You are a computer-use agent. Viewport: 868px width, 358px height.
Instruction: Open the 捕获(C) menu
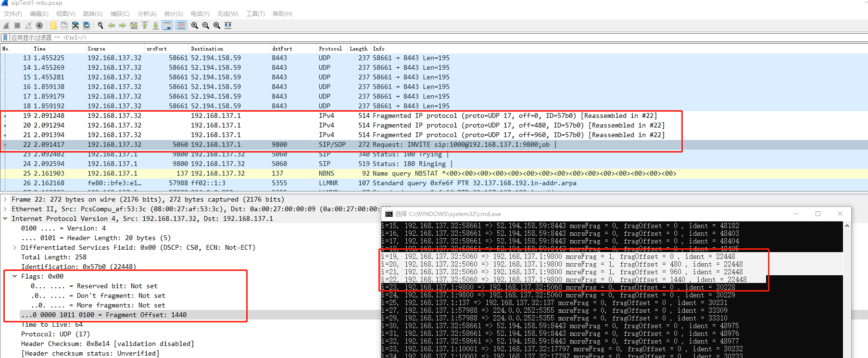coord(120,14)
